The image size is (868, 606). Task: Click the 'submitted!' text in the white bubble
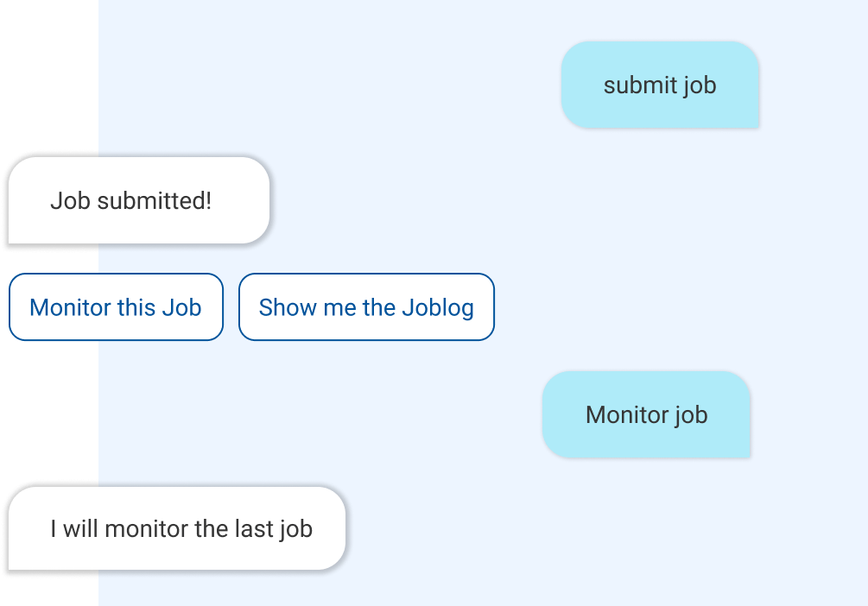155,201
